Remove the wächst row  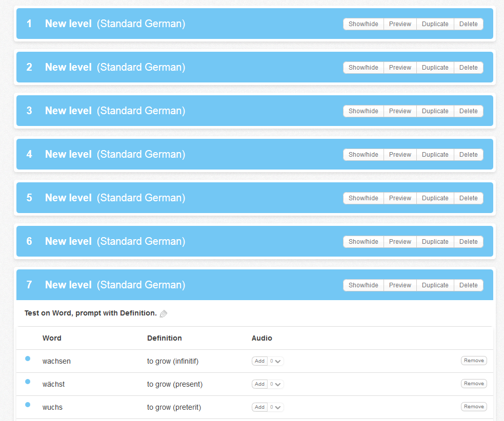(473, 384)
